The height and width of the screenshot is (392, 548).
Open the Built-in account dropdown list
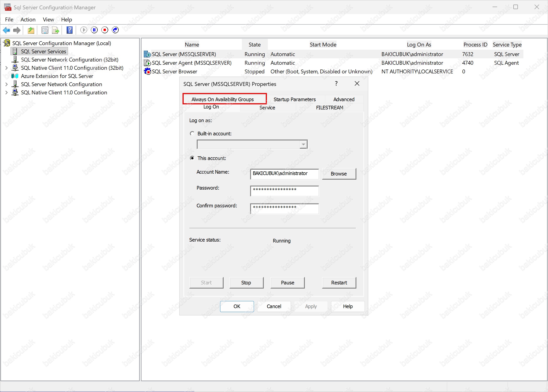303,144
